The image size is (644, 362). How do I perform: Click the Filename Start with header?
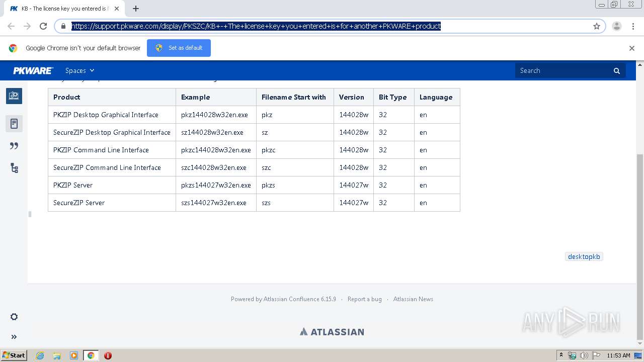[x=294, y=97]
